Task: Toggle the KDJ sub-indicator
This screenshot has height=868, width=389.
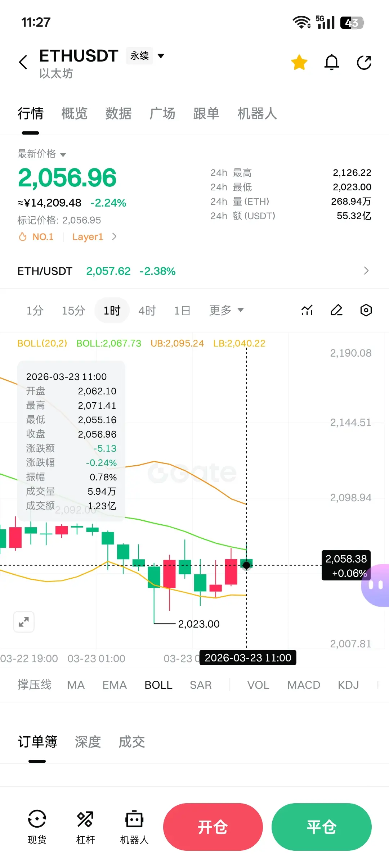Action: click(348, 685)
